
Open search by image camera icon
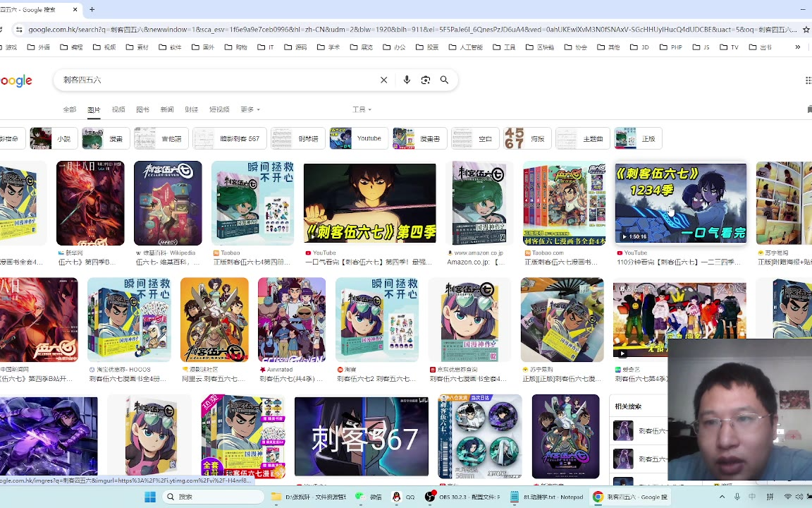pyautogui.click(x=426, y=80)
